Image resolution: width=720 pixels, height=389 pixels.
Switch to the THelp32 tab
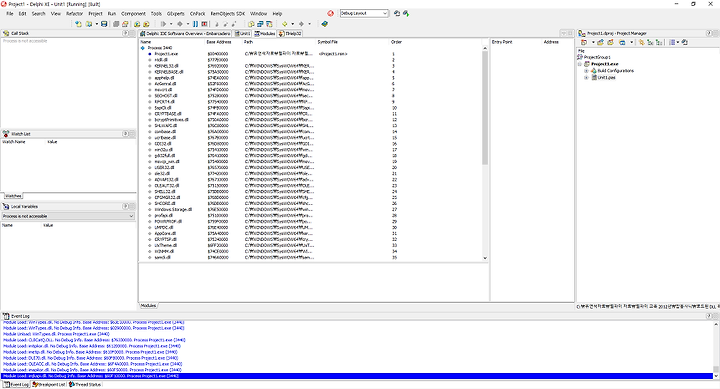coord(290,34)
